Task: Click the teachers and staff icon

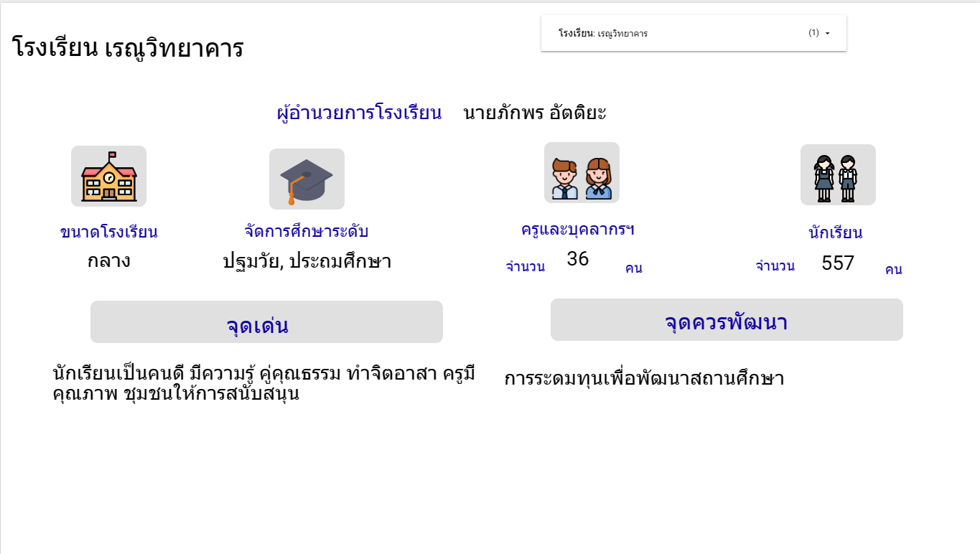Action: (582, 173)
